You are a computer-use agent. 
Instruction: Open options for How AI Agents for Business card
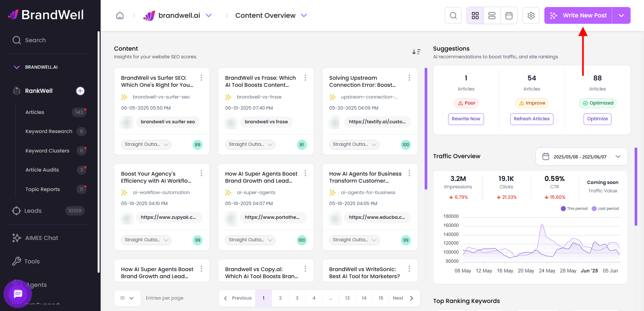tap(409, 173)
